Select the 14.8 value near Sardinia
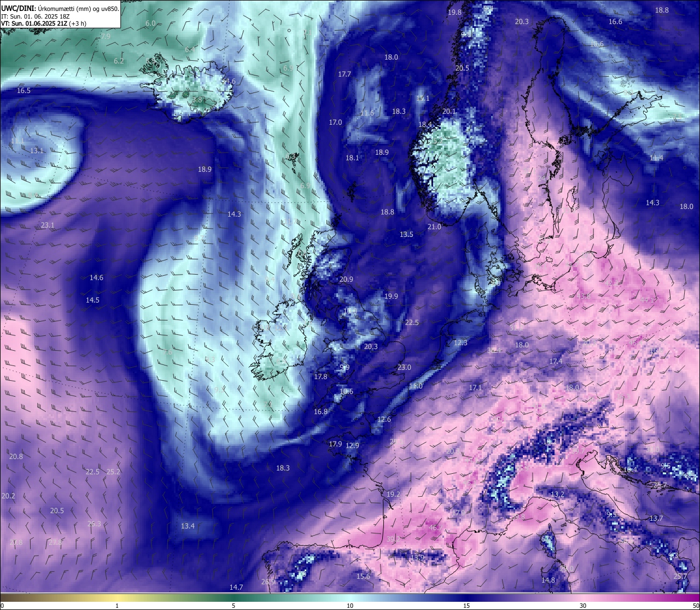Screen dimensions: 700x610 click(x=548, y=580)
